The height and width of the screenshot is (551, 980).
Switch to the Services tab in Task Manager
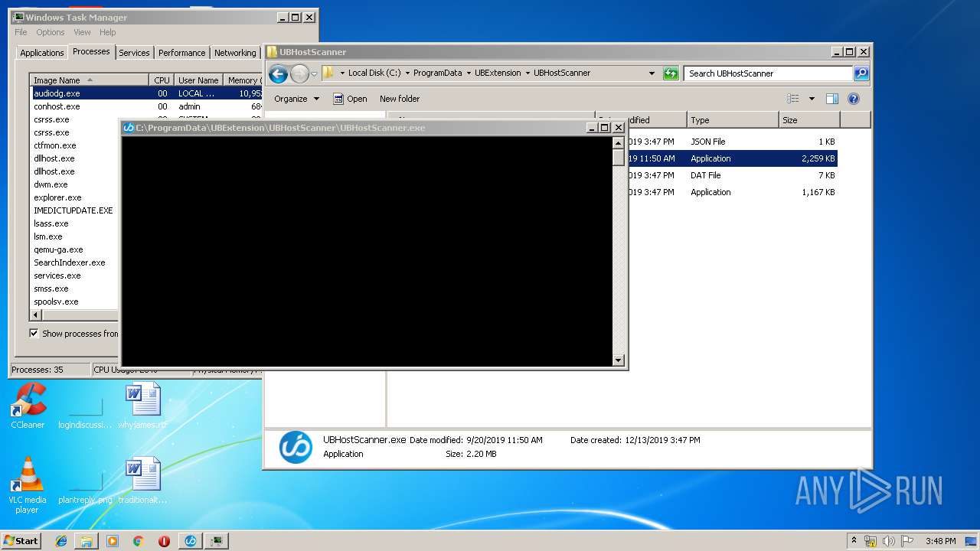point(134,53)
